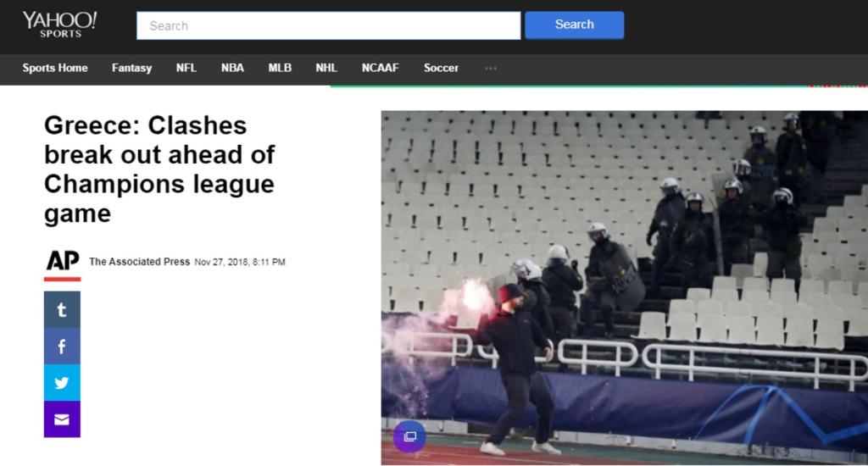Open photo gallery slideshow icon

409,436
